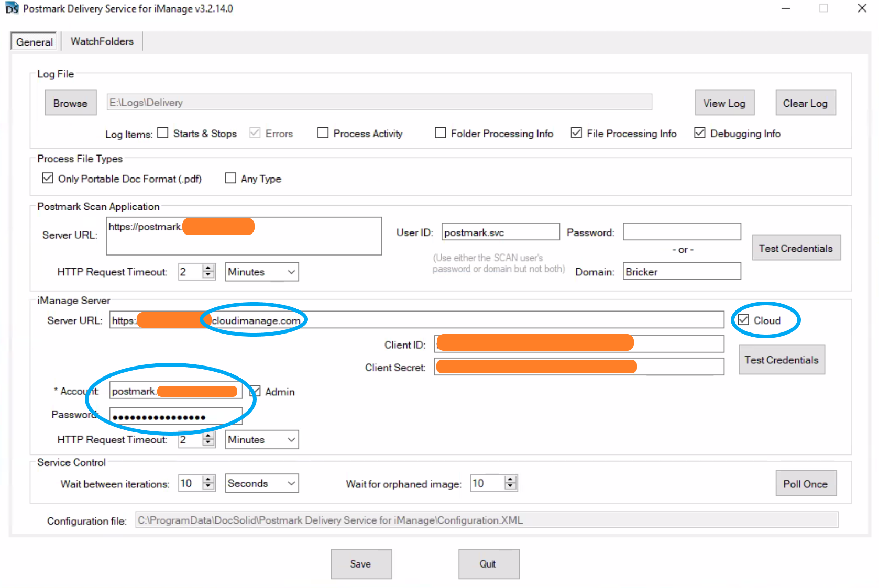This screenshot has height=588, width=879.
Task: Open iManage timeout Minutes dropdown
Action: pyautogui.click(x=262, y=439)
